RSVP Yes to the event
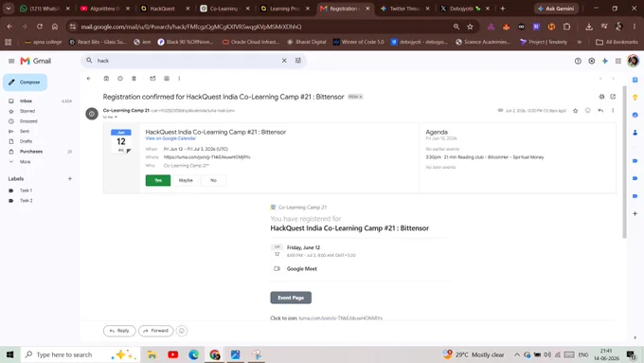This screenshot has width=644, height=363. point(158,180)
